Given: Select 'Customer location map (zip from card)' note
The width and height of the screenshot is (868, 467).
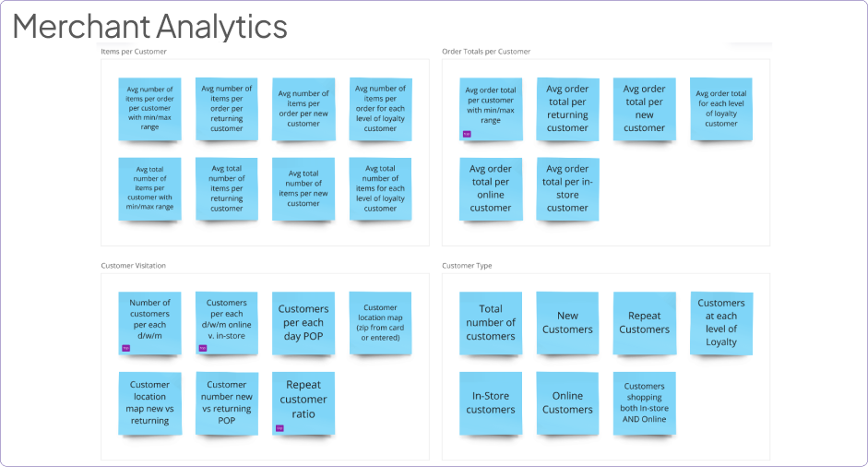Looking at the screenshot, I should click(380, 323).
